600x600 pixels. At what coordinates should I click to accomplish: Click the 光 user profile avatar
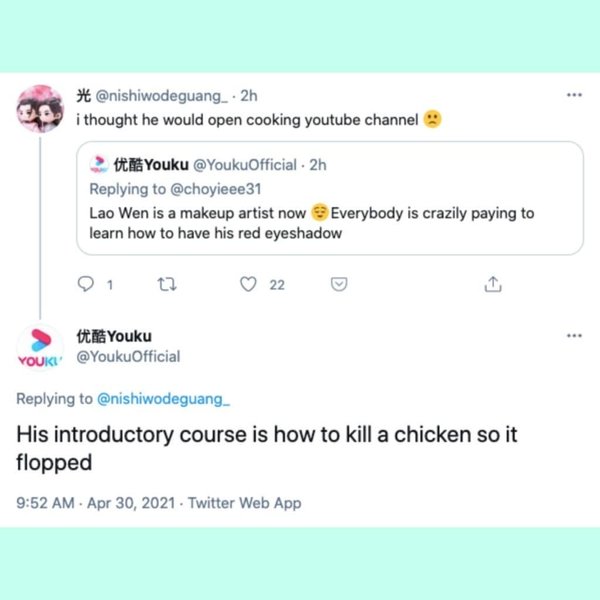(40, 108)
